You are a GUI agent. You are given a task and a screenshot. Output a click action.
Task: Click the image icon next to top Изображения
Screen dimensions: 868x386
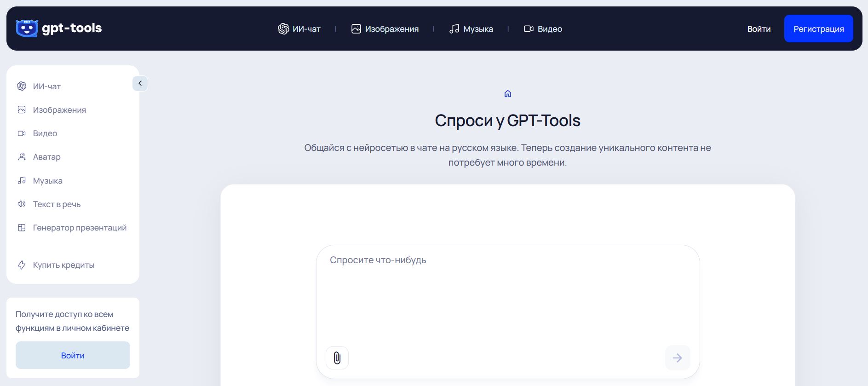point(356,29)
